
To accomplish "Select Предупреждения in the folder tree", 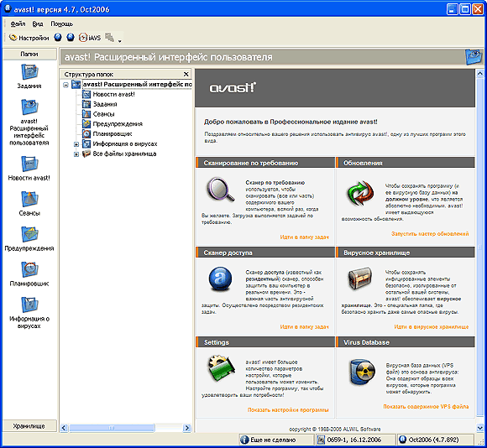I will click(x=118, y=124).
